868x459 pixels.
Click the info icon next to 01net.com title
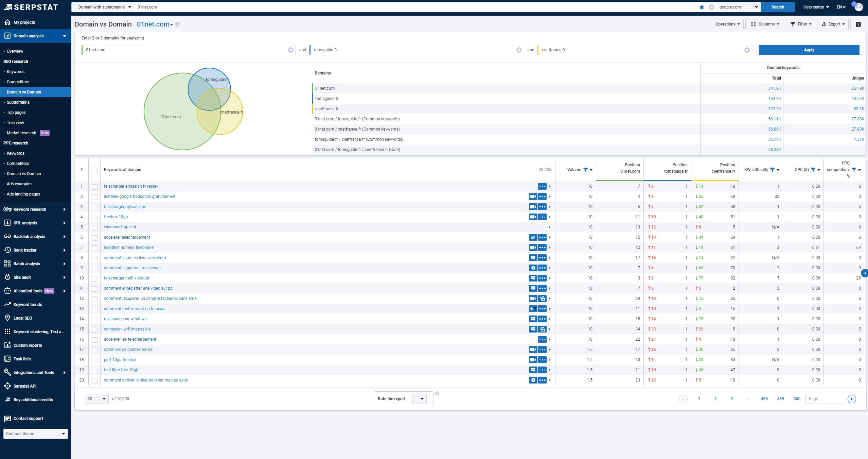click(177, 24)
